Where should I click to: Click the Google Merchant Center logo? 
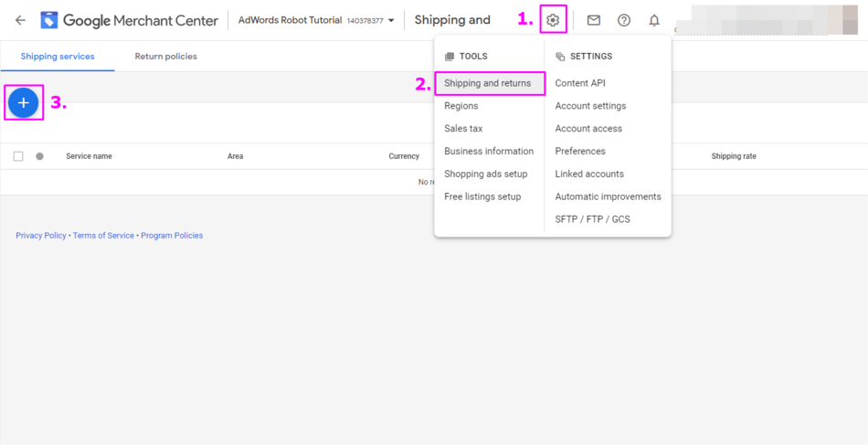pos(130,20)
